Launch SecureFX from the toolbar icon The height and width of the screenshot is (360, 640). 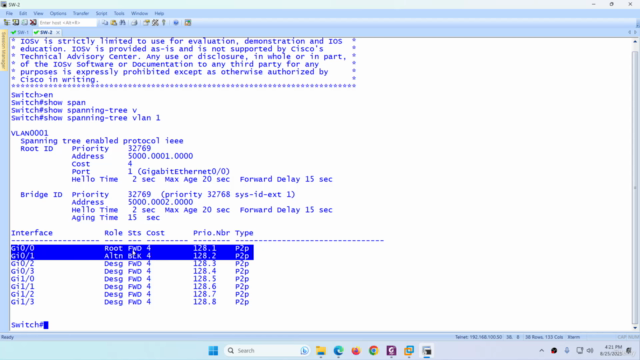coord(188,22)
